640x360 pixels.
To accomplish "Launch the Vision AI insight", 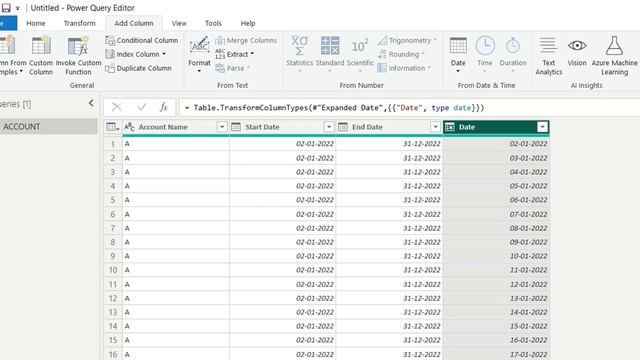I will tap(577, 51).
